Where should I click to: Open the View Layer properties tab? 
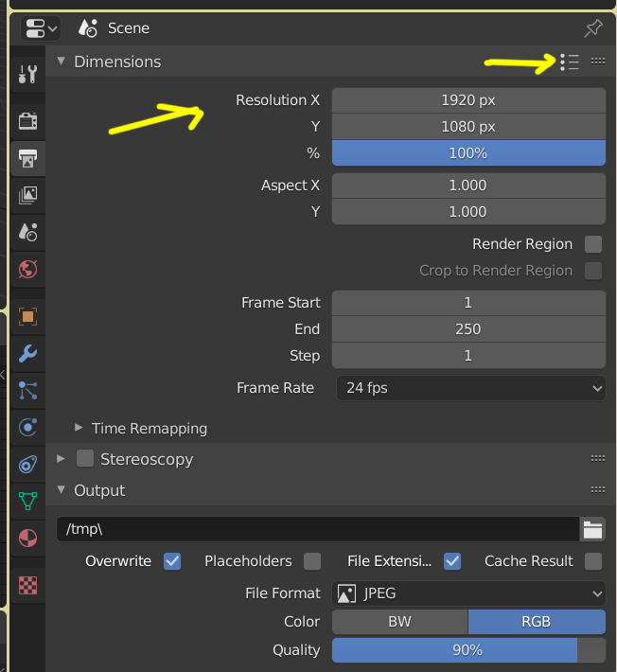[27, 195]
